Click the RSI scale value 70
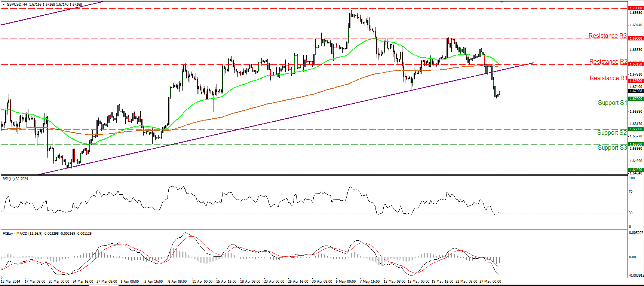Screen dimensions: 644x286 point(631,192)
